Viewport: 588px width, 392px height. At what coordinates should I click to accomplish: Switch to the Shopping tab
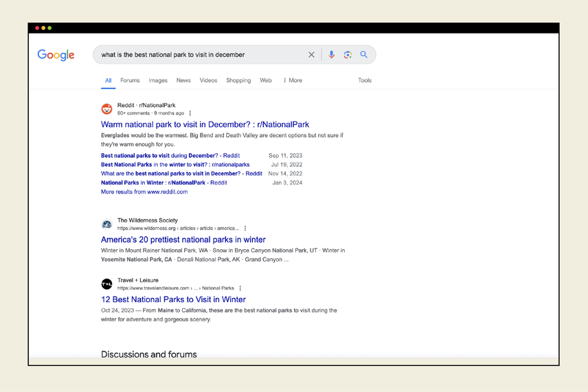[238, 80]
